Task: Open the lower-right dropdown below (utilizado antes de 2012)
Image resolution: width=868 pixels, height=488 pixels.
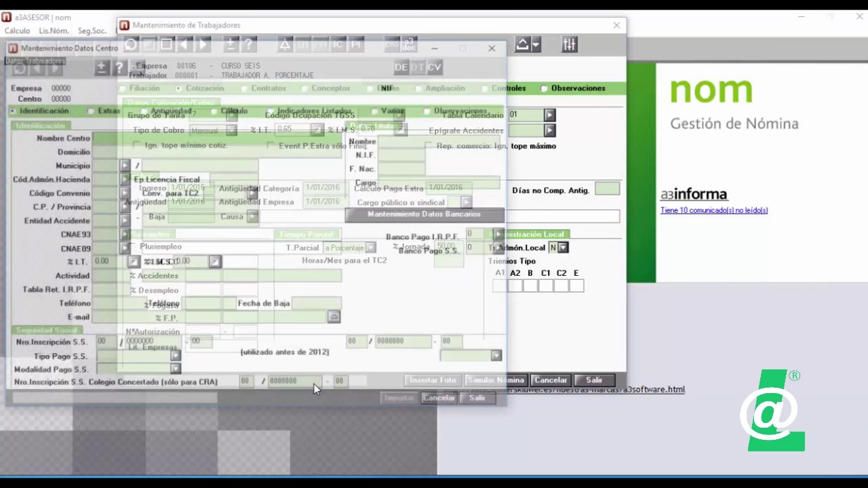Action: (x=496, y=355)
